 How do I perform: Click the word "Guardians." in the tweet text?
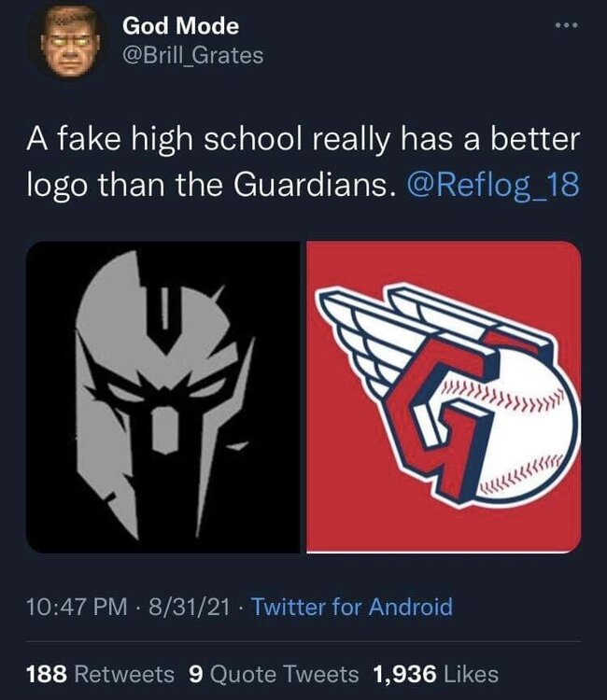tap(315, 185)
